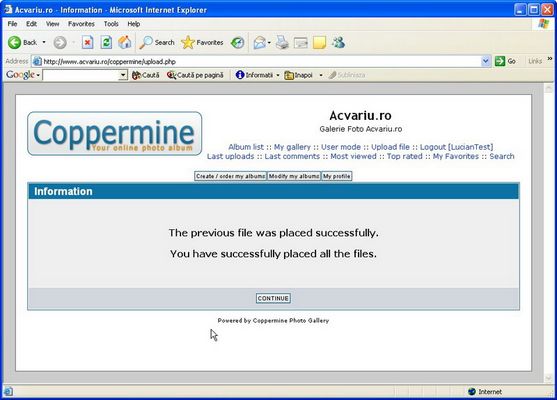Click the address bar URL field
This screenshot has width=557, height=400.
(261, 61)
